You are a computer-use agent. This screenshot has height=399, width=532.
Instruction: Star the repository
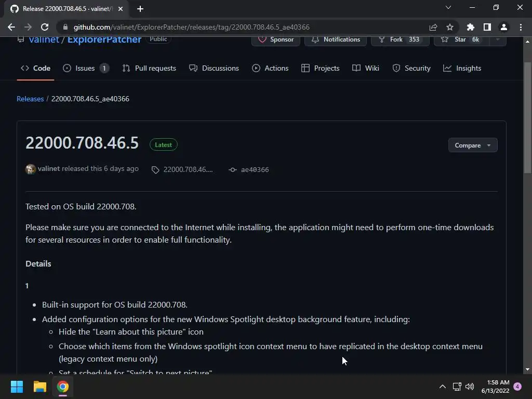point(461,39)
